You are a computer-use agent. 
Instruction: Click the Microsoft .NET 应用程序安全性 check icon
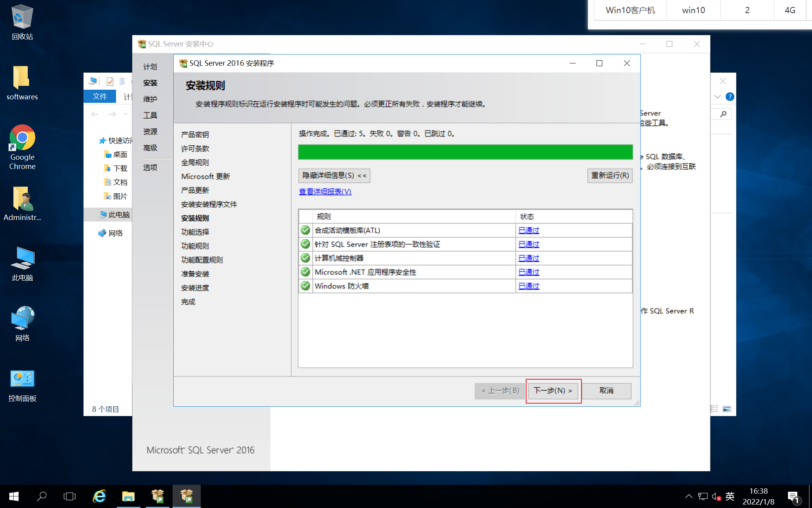305,272
